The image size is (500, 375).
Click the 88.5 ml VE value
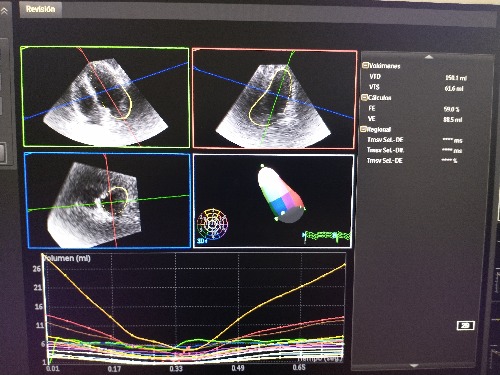point(452,119)
